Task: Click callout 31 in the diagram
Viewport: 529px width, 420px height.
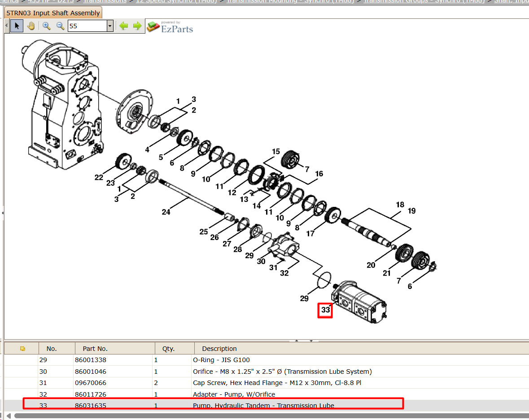Action: click(x=273, y=267)
